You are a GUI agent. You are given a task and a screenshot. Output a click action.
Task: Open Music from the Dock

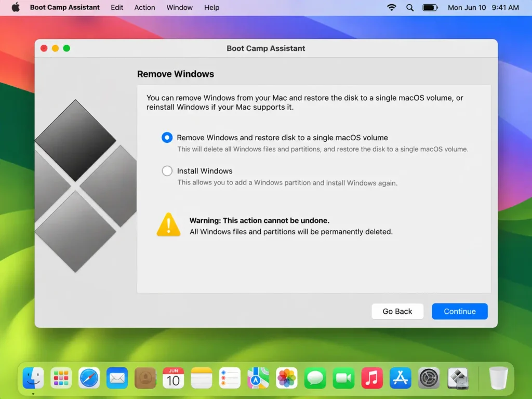pyautogui.click(x=372, y=378)
